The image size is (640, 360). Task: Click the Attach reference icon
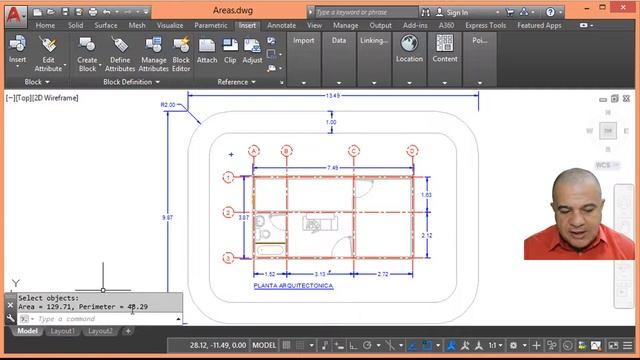pos(207,46)
